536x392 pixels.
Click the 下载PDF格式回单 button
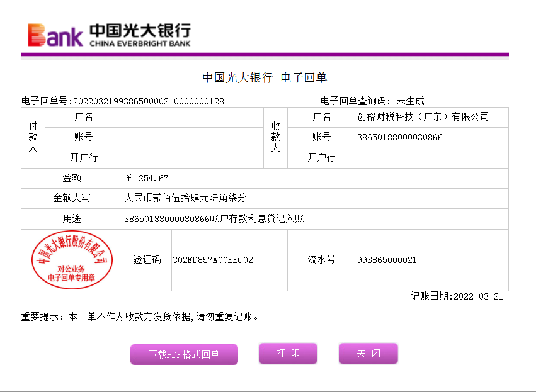tap(184, 354)
